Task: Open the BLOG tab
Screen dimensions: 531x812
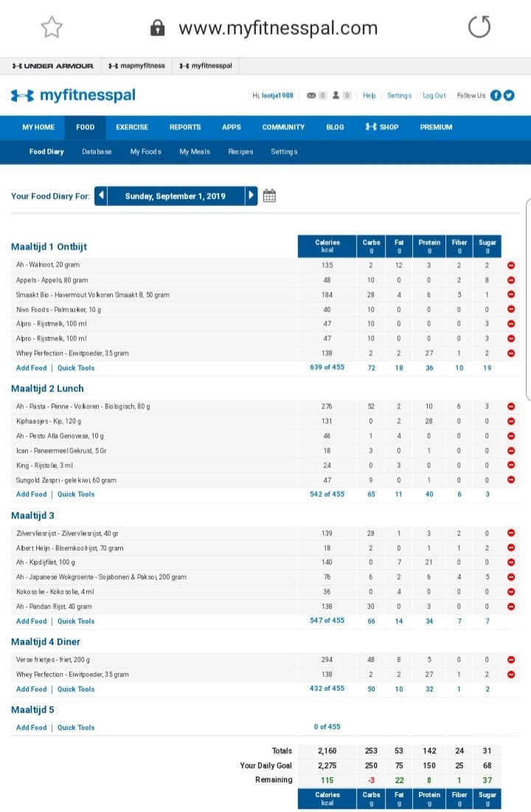Action: click(x=335, y=128)
